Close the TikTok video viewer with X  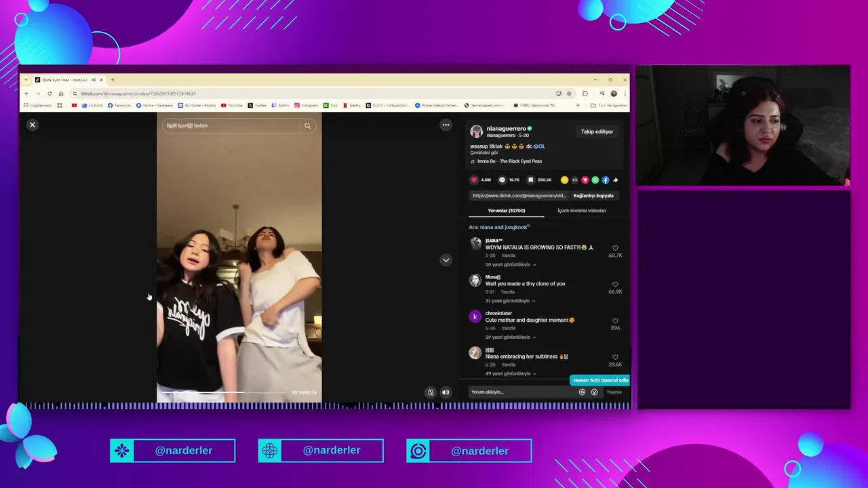pyautogui.click(x=32, y=125)
